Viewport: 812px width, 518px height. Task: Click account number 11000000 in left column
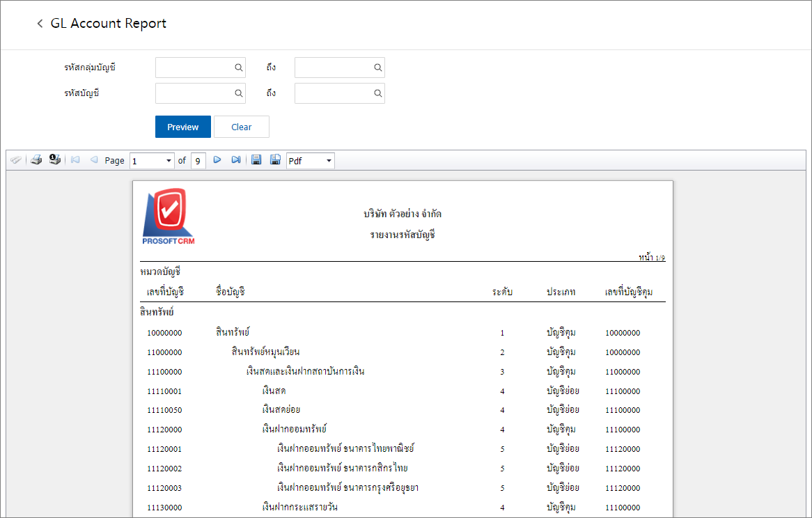tap(164, 352)
